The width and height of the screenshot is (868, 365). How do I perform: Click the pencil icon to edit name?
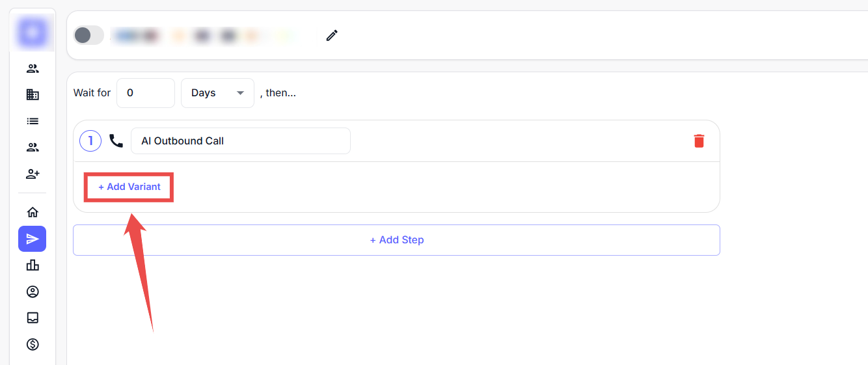(332, 36)
